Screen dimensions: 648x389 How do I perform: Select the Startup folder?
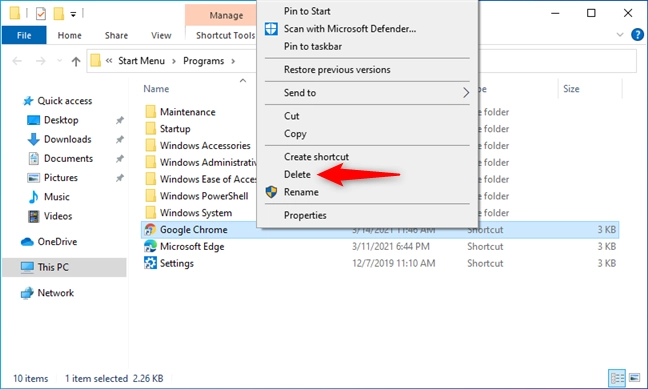click(175, 129)
